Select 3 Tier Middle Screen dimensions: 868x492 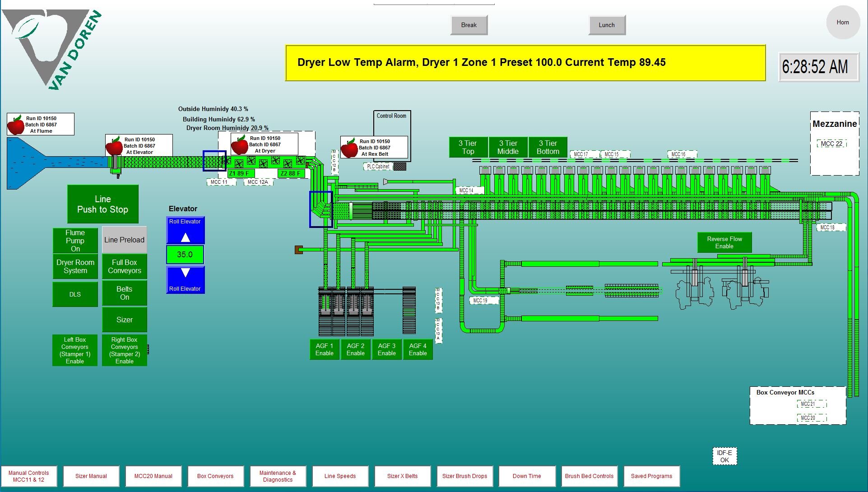pyautogui.click(x=508, y=147)
